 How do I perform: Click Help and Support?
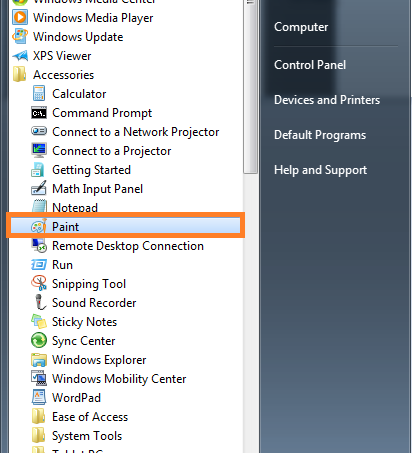point(320,170)
